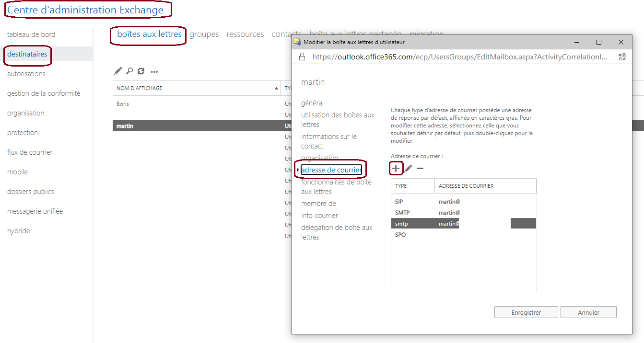Go to organisation in left sidebar

click(x=26, y=113)
